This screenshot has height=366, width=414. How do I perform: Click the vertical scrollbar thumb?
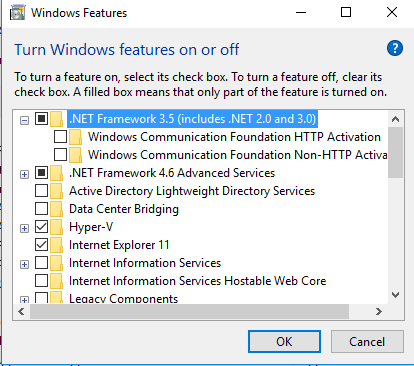point(396,152)
